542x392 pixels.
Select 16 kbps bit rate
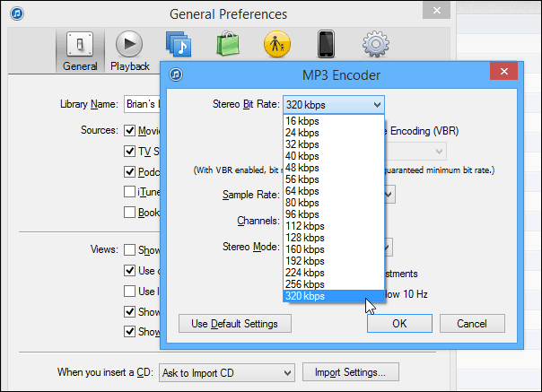[x=334, y=121]
